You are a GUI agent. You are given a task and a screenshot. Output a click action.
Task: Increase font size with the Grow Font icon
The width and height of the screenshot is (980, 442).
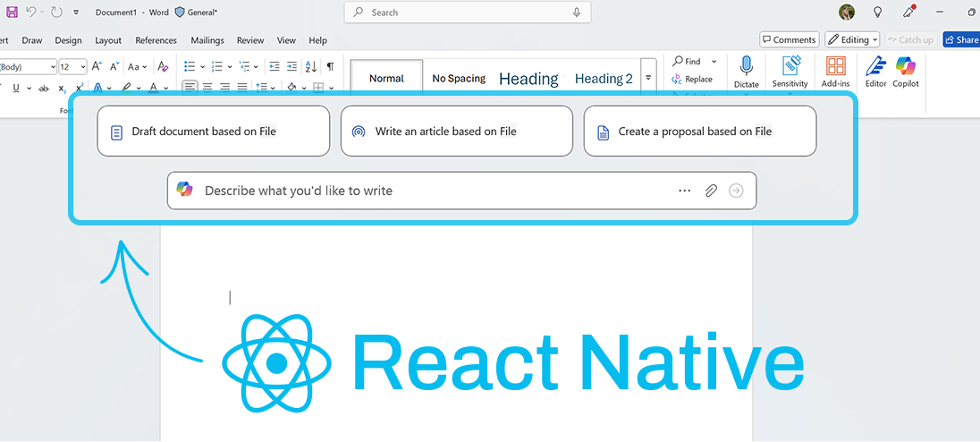(x=97, y=66)
